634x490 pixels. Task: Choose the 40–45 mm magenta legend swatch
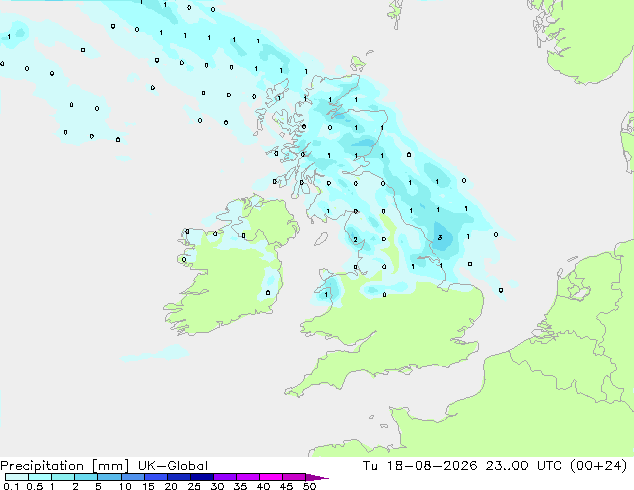(271, 477)
